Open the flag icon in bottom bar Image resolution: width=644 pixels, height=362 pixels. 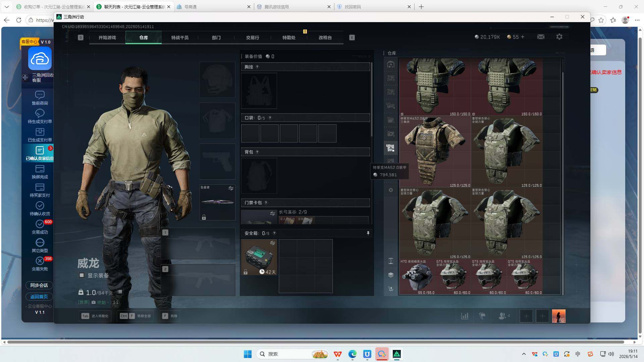click(482, 316)
